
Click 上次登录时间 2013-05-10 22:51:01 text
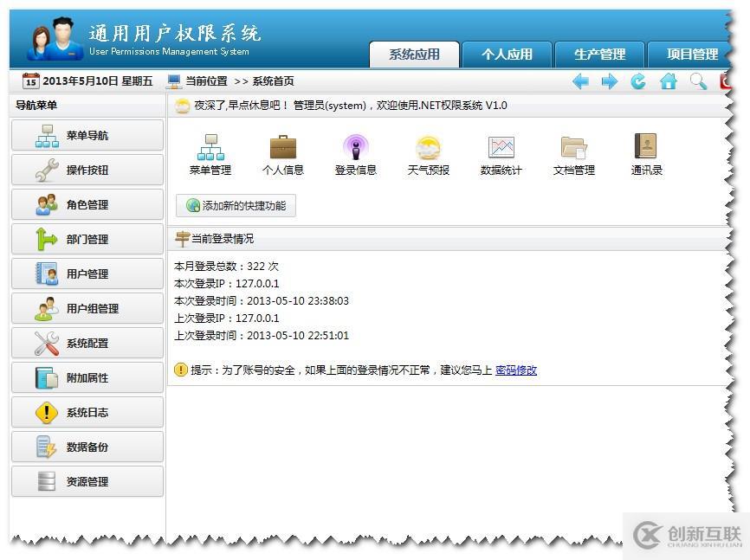pos(262,336)
